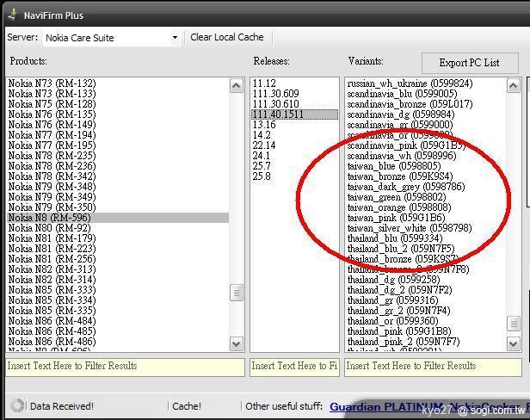This screenshot has width=530, height=420.
Task: Select Nokia N8 (RM-596) in Products
Action: [50, 218]
